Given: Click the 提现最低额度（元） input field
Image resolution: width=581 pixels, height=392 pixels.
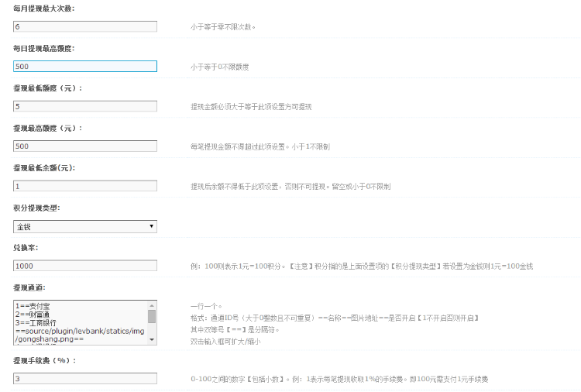Looking at the screenshot, I should [85, 106].
